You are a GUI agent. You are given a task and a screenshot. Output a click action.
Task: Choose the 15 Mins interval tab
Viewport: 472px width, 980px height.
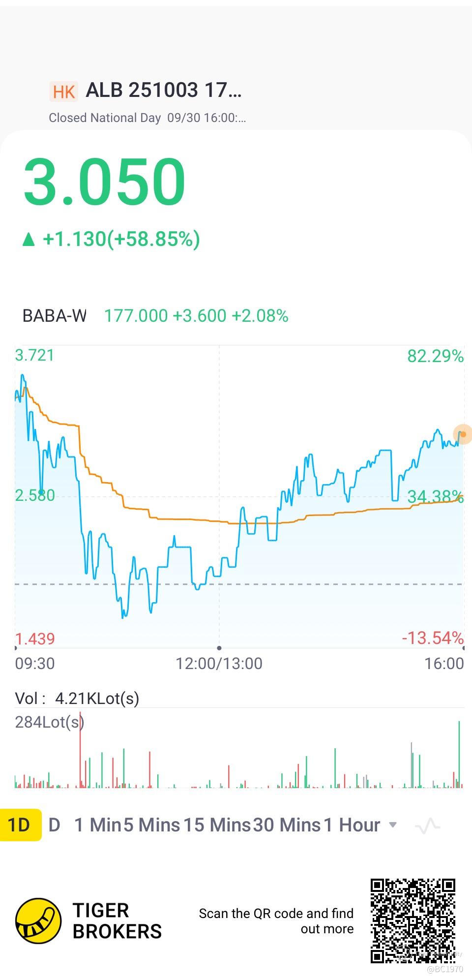[x=217, y=825]
